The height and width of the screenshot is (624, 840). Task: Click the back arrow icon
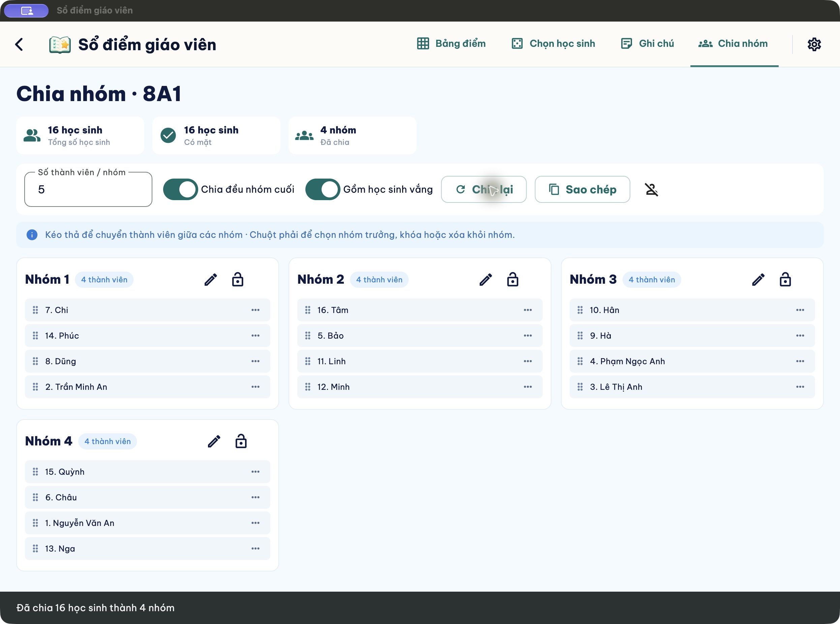click(19, 44)
